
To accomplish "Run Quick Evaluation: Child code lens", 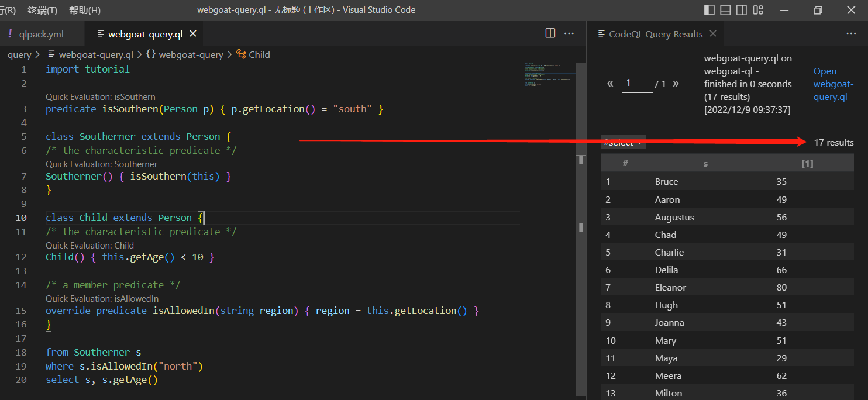I will (x=90, y=245).
